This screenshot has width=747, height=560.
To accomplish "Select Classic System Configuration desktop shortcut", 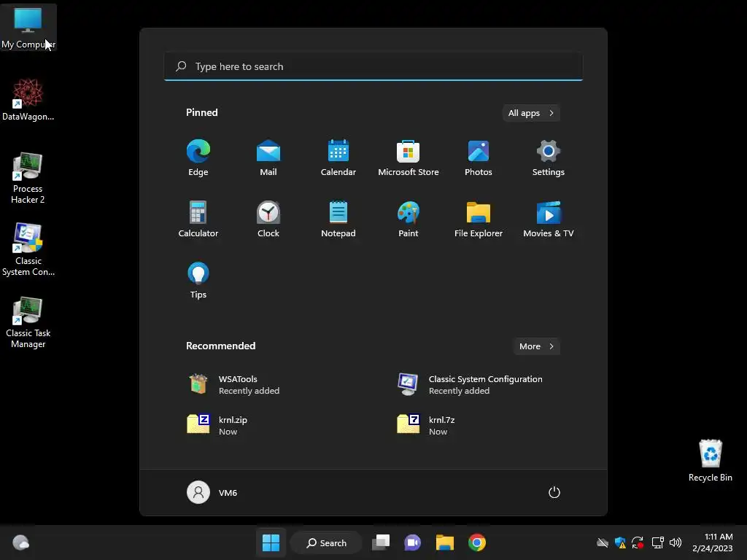I will [28, 250].
